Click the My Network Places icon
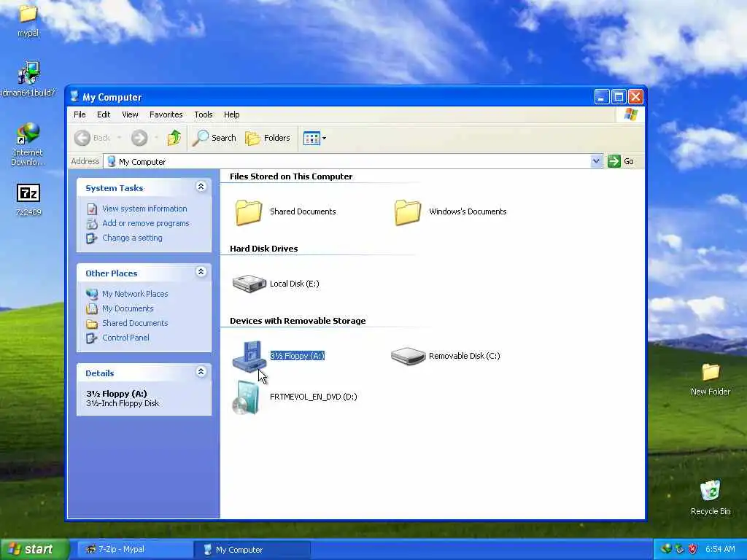The width and height of the screenshot is (747, 560). tap(92, 294)
